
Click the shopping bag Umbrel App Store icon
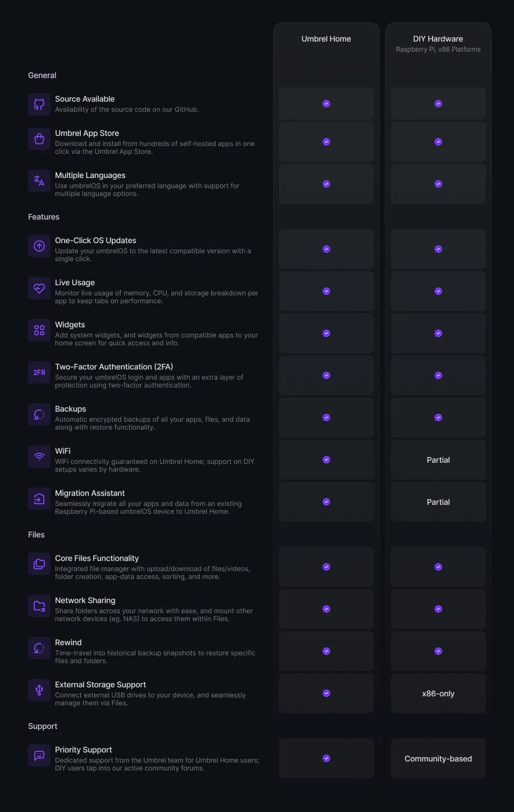(x=39, y=139)
